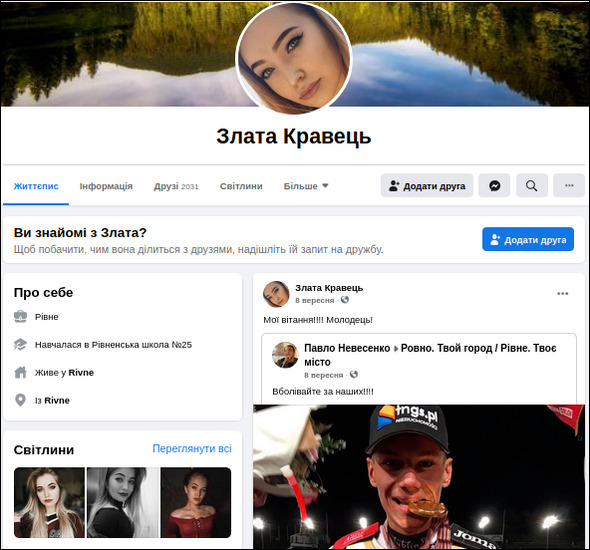This screenshot has width=590, height=550.
Task: Click the globe icon on the shared post
Action: tap(354, 374)
